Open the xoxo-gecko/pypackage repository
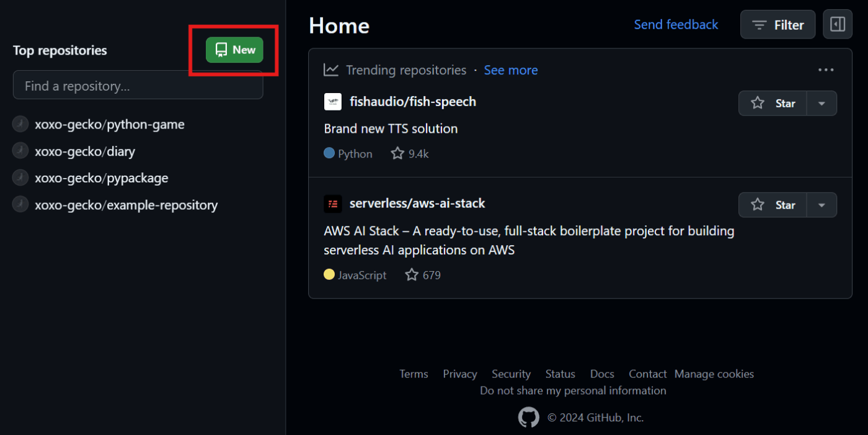This screenshot has height=435, width=868. pyautogui.click(x=102, y=178)
